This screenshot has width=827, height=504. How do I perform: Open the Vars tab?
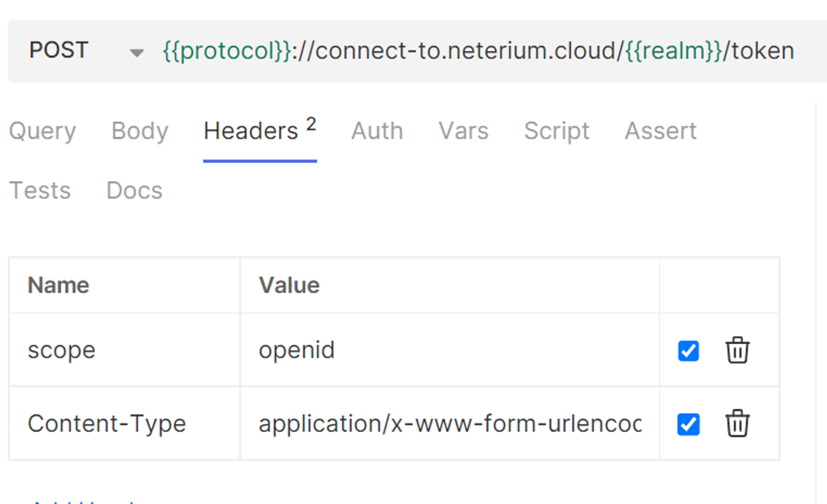coord(464,131)
